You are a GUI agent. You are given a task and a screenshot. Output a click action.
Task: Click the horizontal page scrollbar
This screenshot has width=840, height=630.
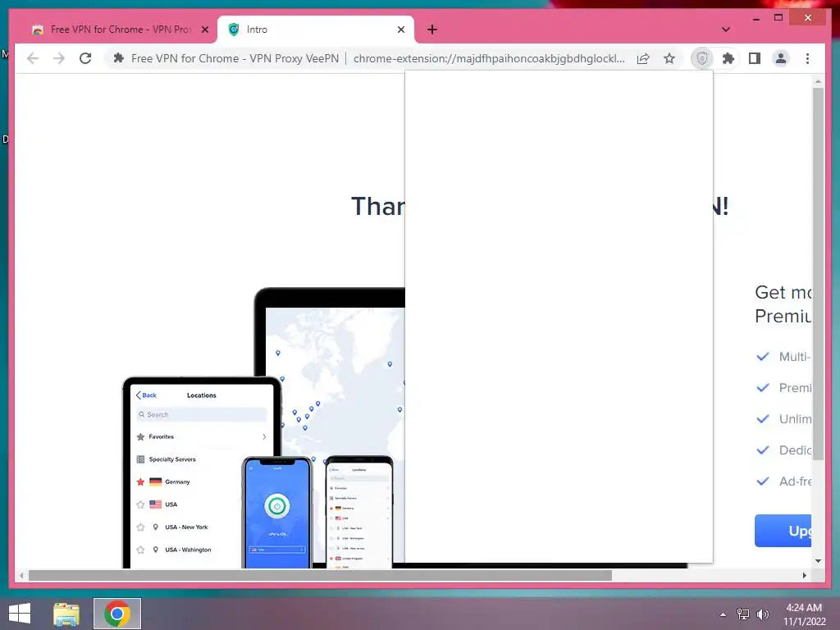point(320,575)
